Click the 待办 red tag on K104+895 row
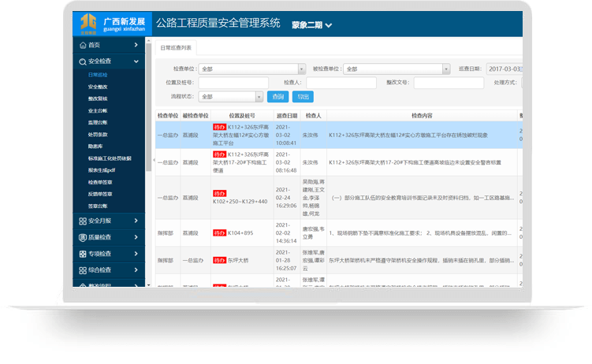This screenshot has width=592, height=364. point(219,233)
